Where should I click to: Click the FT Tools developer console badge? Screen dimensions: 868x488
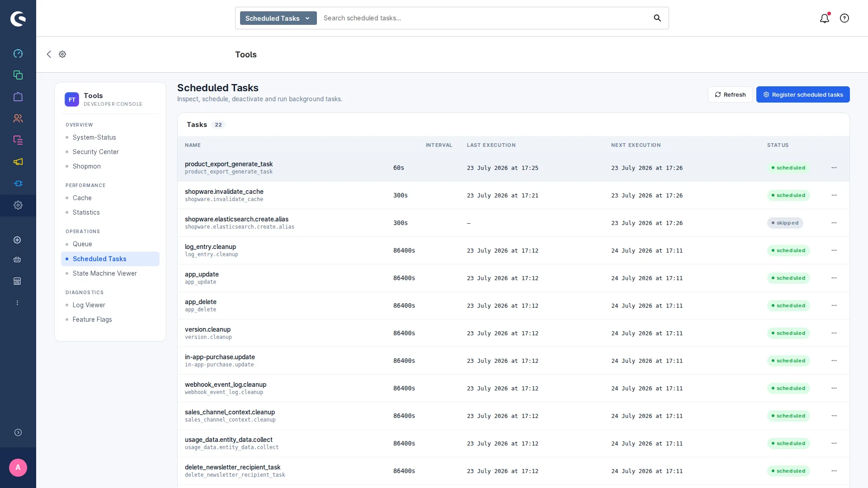point(72,99)
